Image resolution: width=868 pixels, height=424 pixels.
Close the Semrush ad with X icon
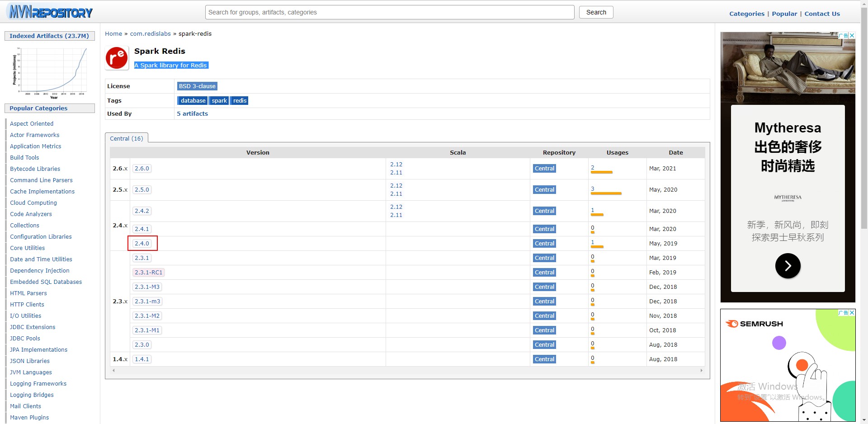[852, 312]
